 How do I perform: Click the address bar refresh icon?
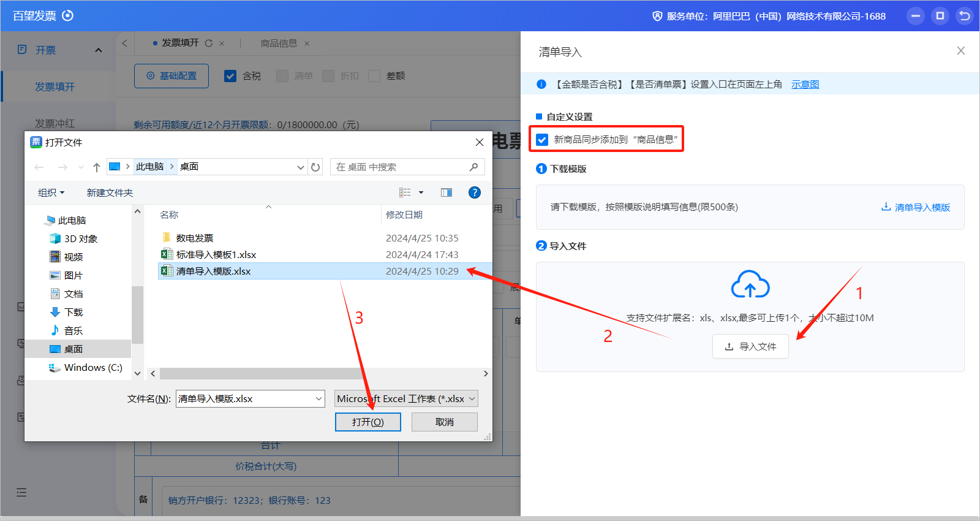click(x=315, y=167)
